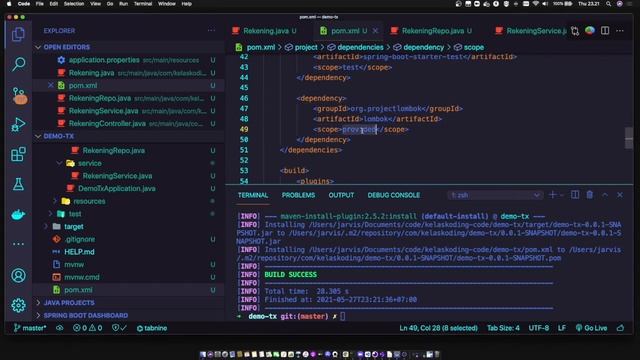
Task: Switch to the Output panel tab
Action: [341, 196]
